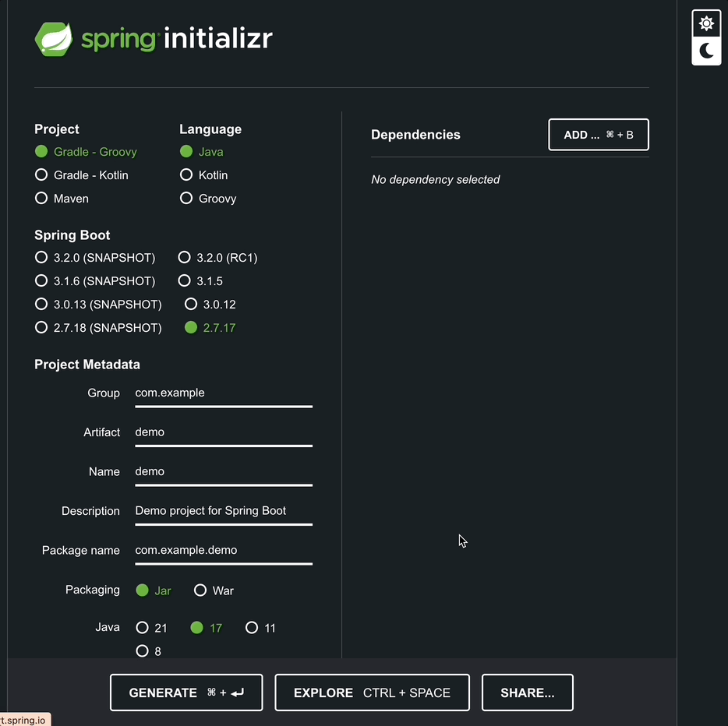Select Spring Boot 2.7.17
This screenshot has width=728, height=726.
tap(210, 327)
